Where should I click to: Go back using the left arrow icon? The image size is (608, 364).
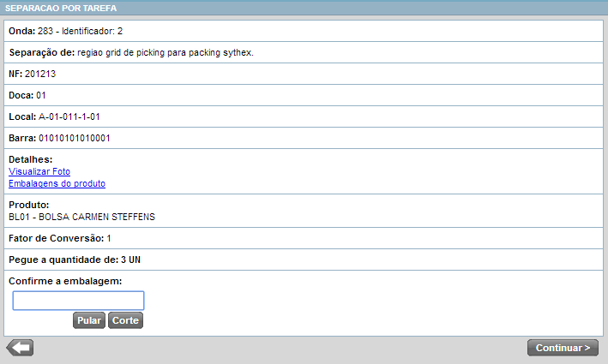[x=20, y=347]
